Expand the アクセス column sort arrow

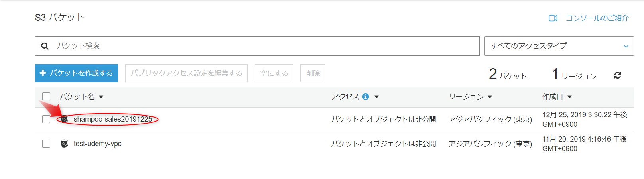pos(376,97)
